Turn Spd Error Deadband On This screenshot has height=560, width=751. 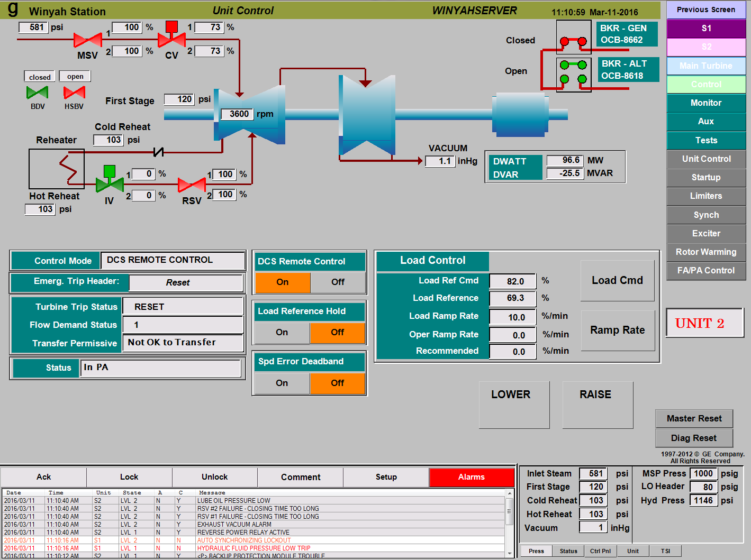[282, 383]
